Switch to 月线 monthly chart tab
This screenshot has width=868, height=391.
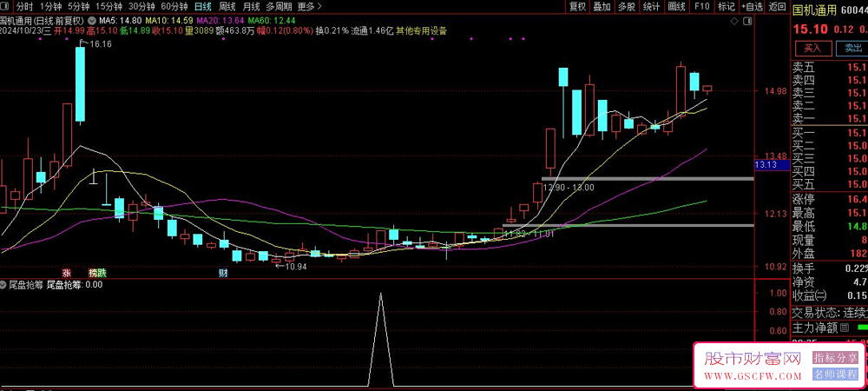[x=252, y=7]
